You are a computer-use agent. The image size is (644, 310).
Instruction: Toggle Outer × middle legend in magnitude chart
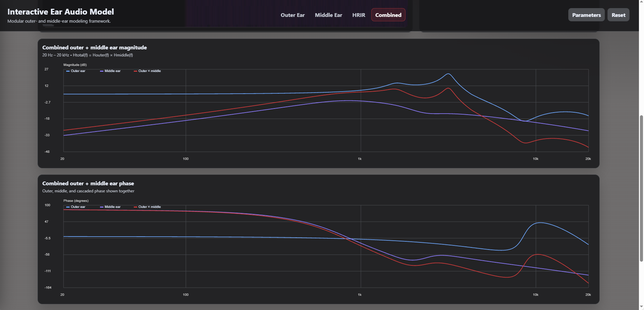[x=147, y=71]
